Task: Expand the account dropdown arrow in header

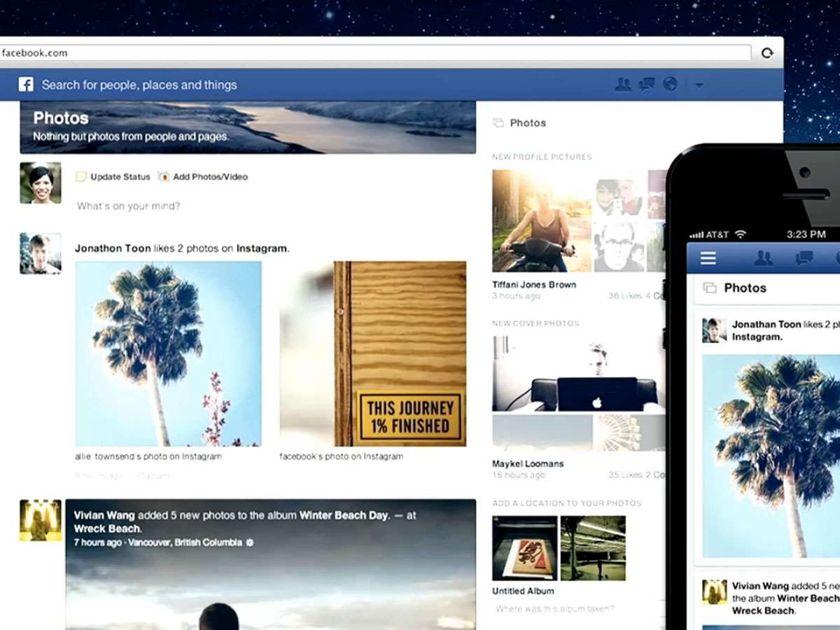Action: [x=699, y=85]
